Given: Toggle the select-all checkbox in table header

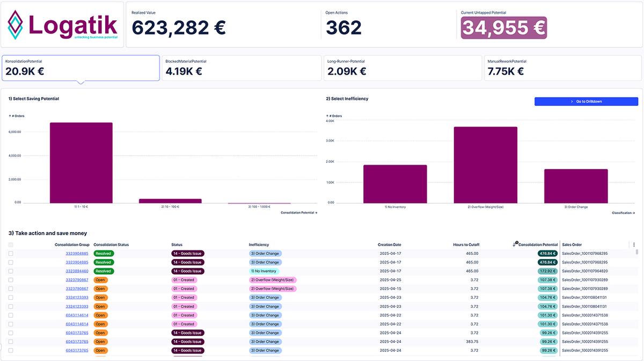Looking at the screenshot, I should [11, 245].
